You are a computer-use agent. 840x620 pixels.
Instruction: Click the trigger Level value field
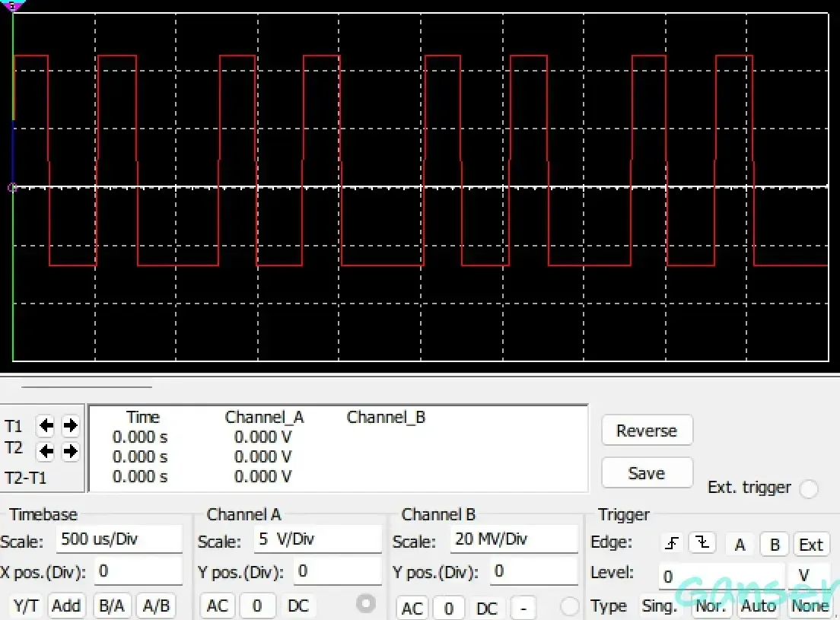pyautogui.click(x=721, y=576)
